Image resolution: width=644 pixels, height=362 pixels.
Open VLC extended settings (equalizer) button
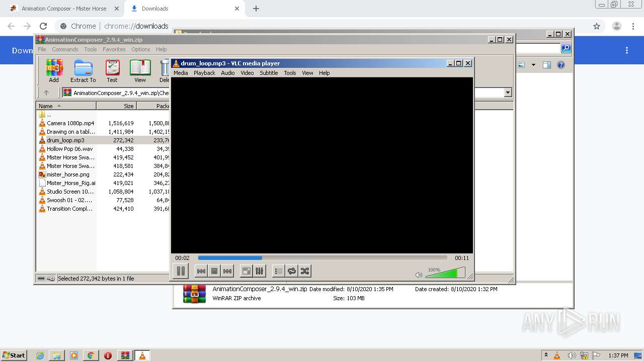pyautogui.click(x=260, y=271)
